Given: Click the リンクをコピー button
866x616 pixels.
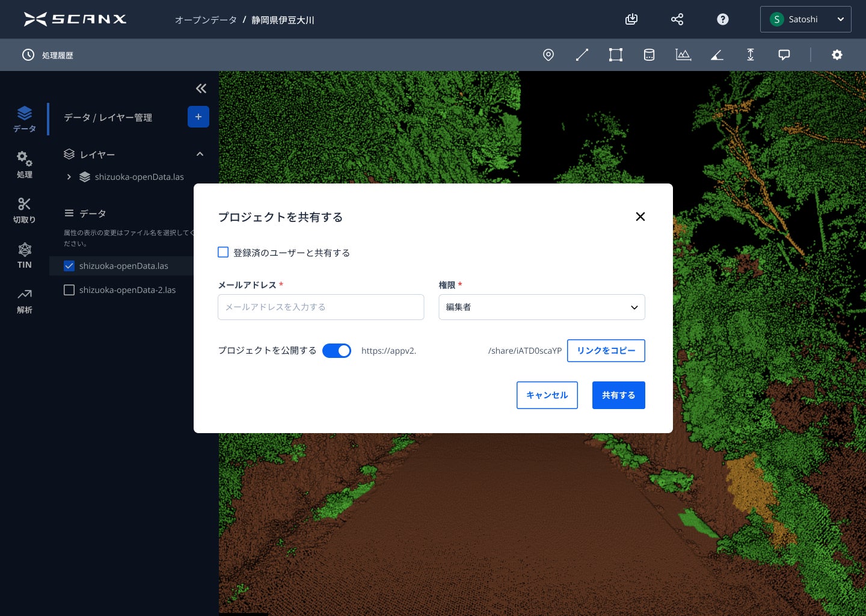Looking at the screenshot, I should tap(606, 350).
